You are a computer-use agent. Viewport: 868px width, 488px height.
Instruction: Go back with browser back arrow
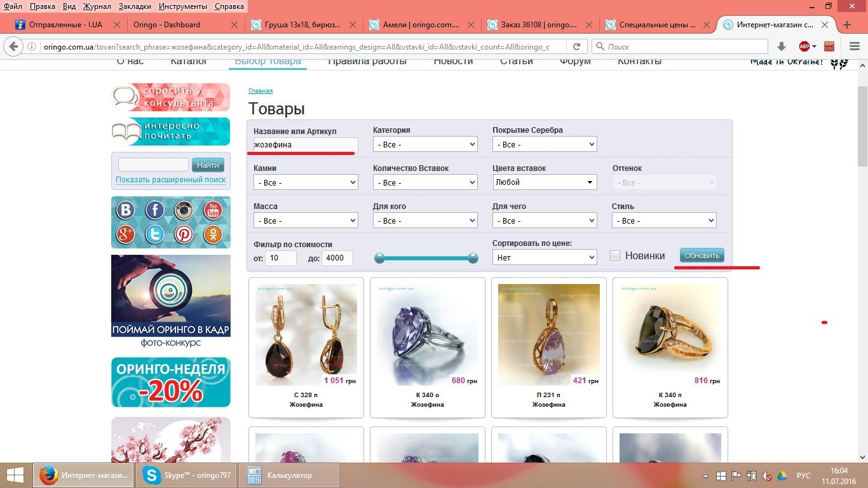13,46
